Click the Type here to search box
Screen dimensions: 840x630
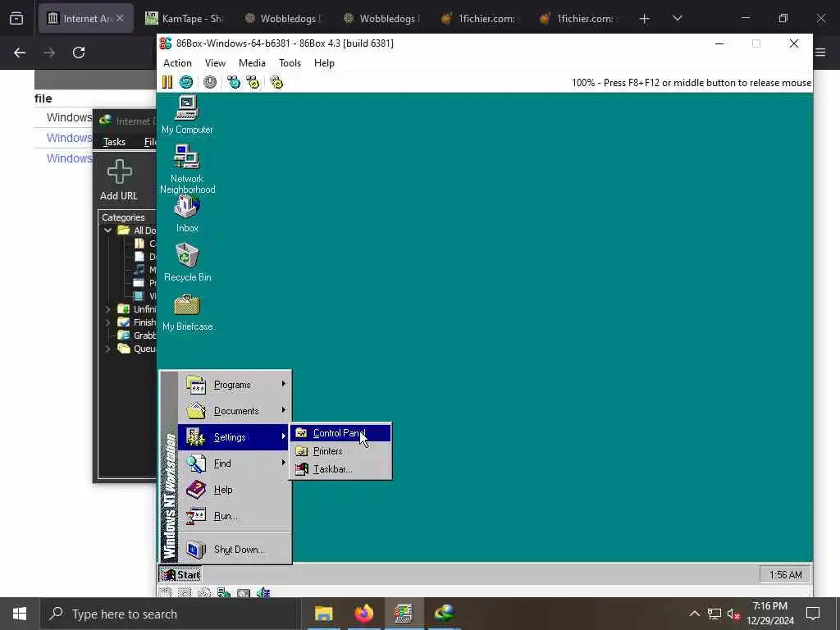(x=170, y=614)
